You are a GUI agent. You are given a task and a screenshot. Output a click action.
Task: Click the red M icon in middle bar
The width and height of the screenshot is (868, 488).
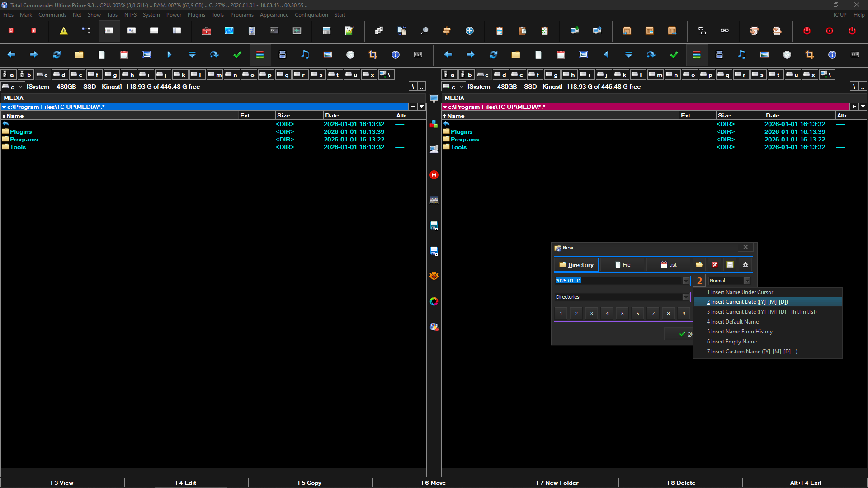434,175
